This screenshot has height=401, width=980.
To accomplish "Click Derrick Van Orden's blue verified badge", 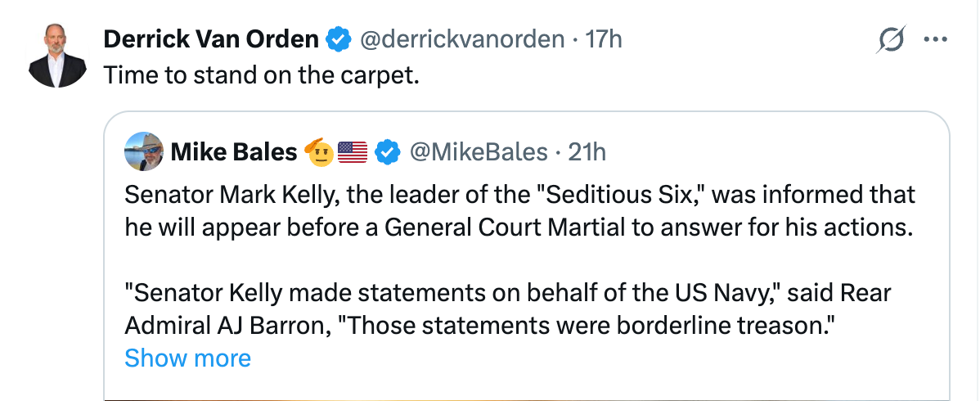I will (x=336, y=38).
